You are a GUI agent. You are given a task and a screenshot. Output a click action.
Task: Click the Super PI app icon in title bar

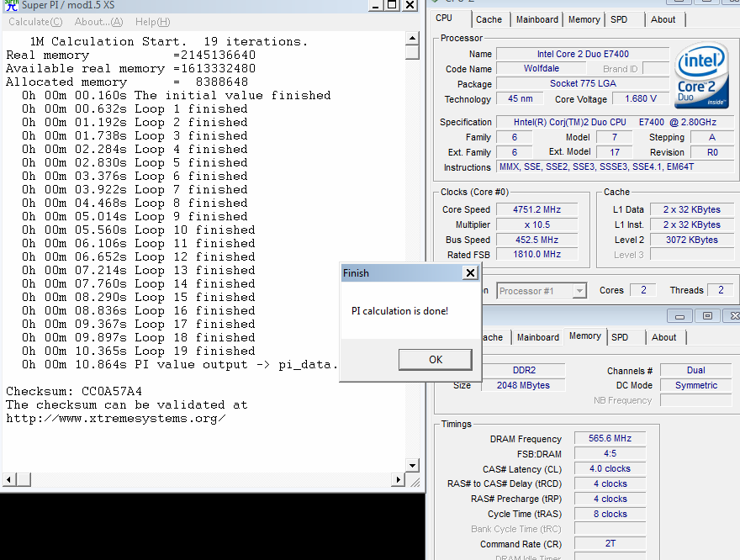click(x=11, y=5)
